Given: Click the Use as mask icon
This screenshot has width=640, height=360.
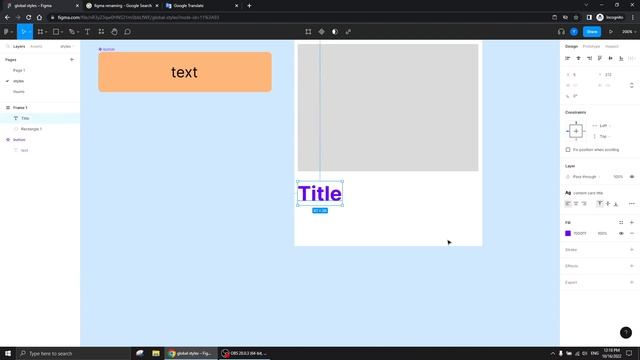Looking at the screenshot, I should coord(335,31).
